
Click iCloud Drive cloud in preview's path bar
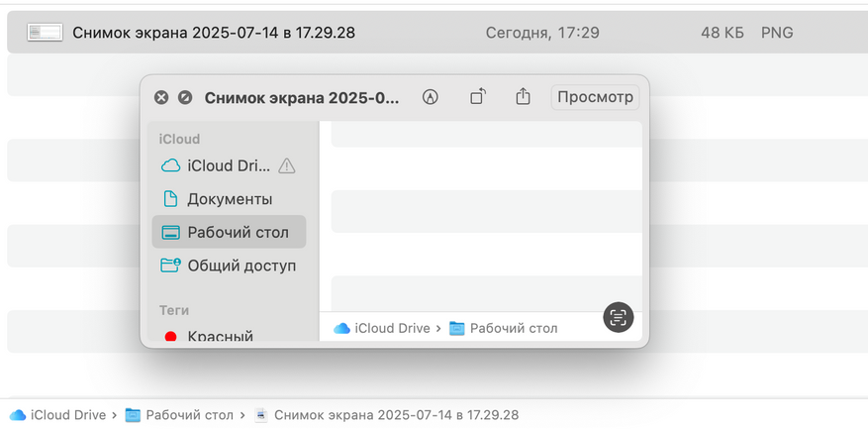point(341,328)
